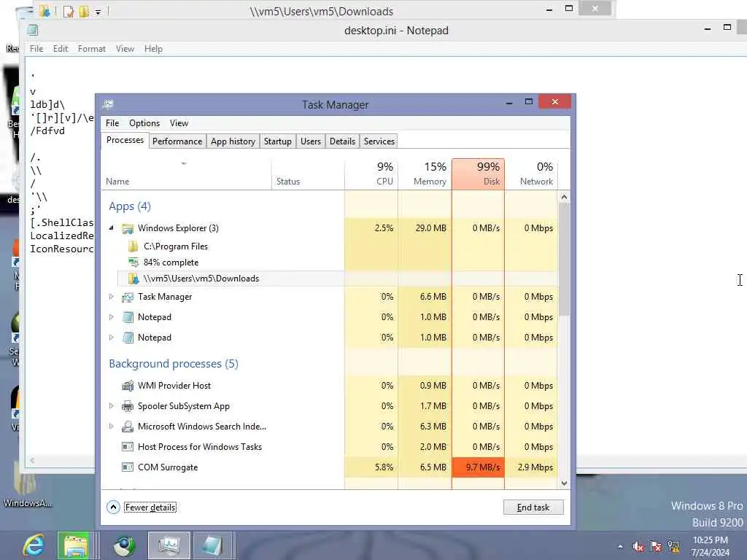Sort processes by Disk column

(x=478, y=174)
